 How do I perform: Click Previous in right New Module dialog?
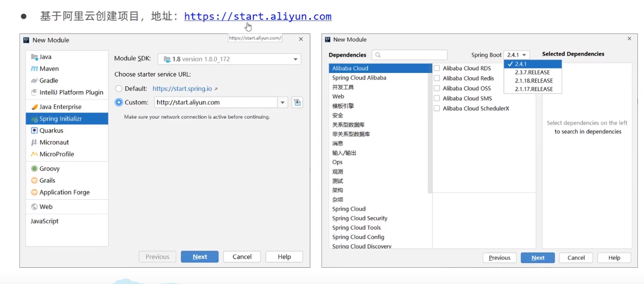pyautogui.click(x=499, y=258)
